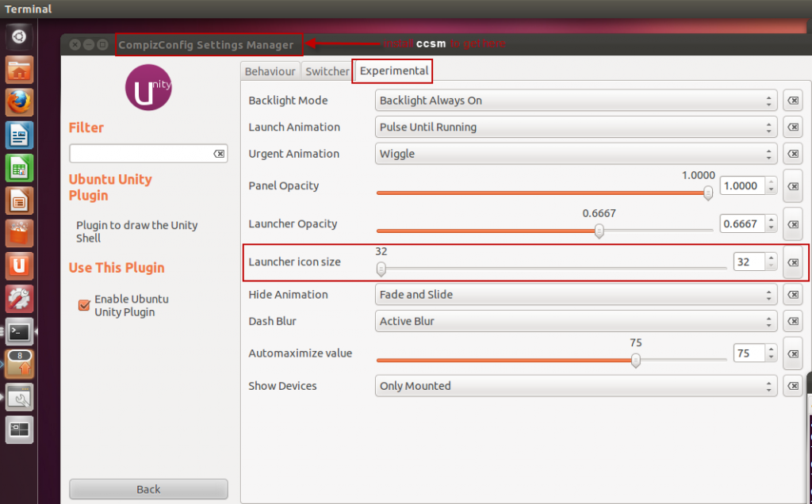Reset the Launcher icon size value
This screenshot has width=812, height=504.
[x=792, y=262]
